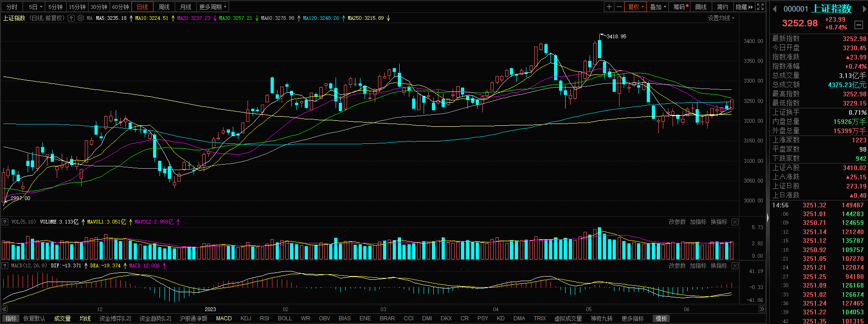Enter fullscreen chart mode
This screenshot has width=868, height=324.
(761, 7)
